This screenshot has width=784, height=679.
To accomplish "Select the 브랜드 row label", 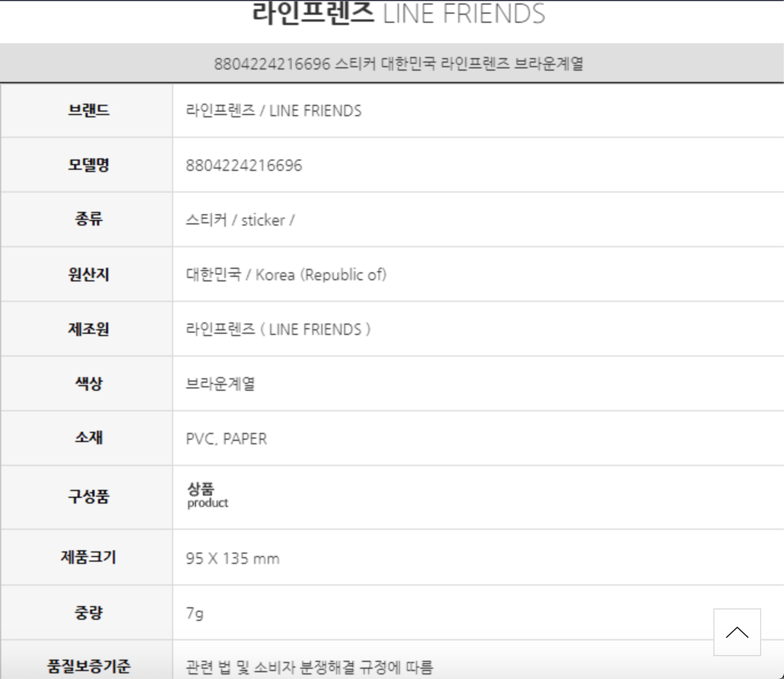I will click(88, 110).
